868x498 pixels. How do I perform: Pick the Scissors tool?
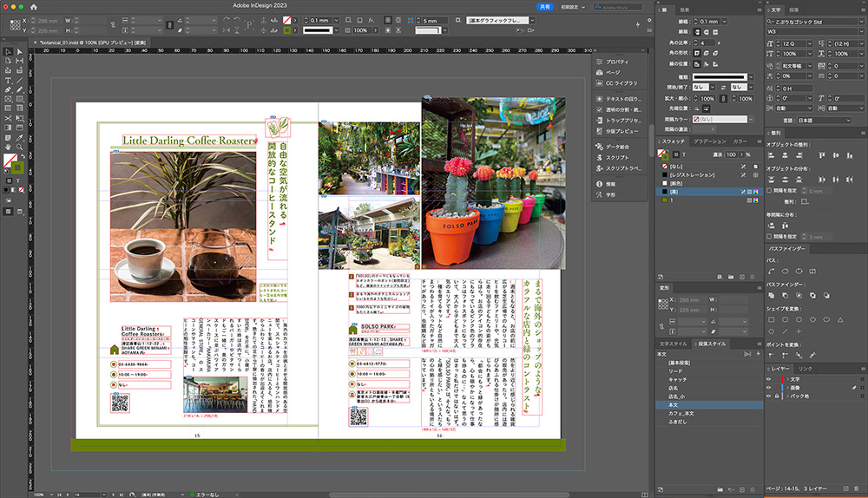click(8, 118)
